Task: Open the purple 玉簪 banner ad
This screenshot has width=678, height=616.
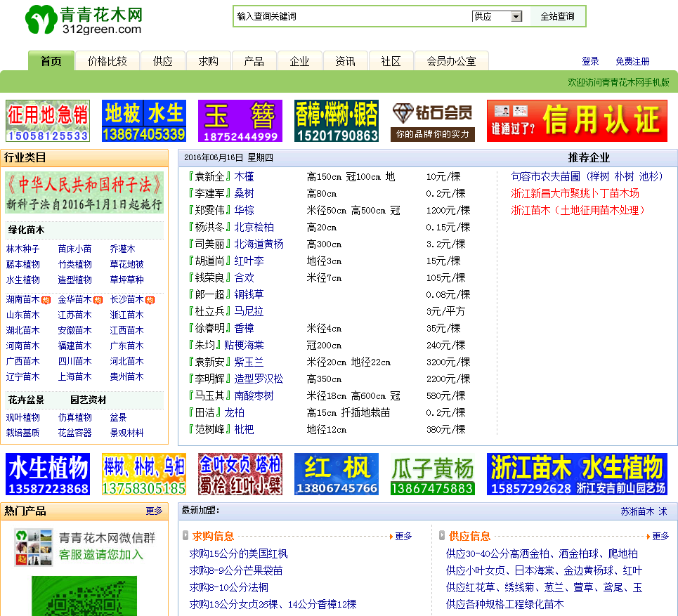Action: coord(240,121)
